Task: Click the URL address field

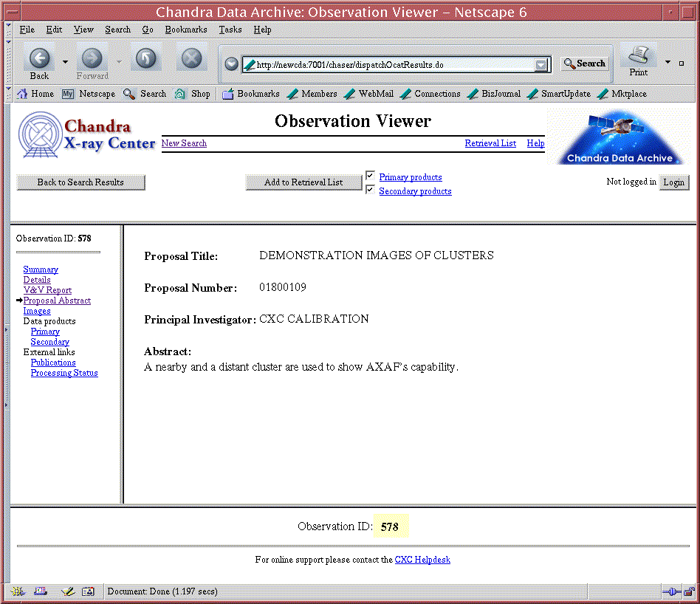Action: pos(391,65)
